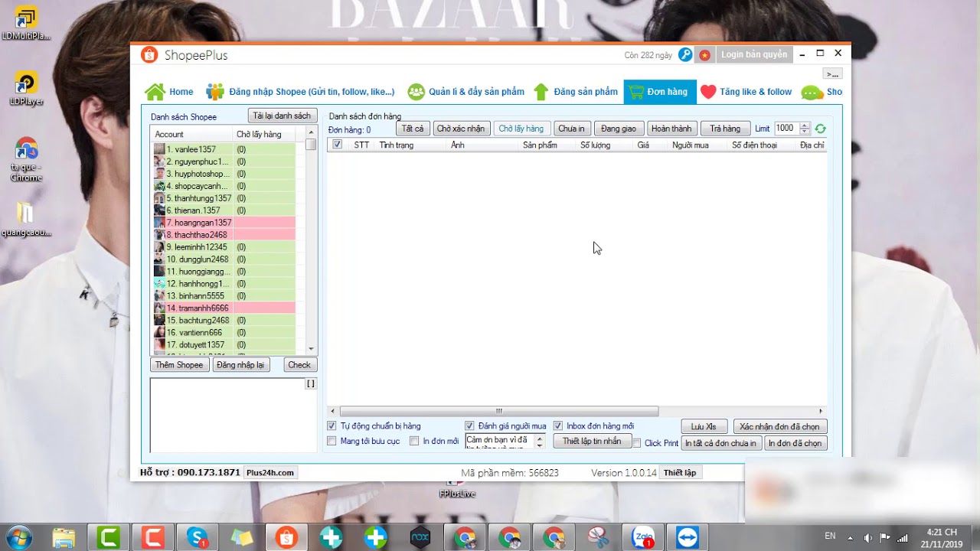Click order table scroll right arrow

pos(821,411)
